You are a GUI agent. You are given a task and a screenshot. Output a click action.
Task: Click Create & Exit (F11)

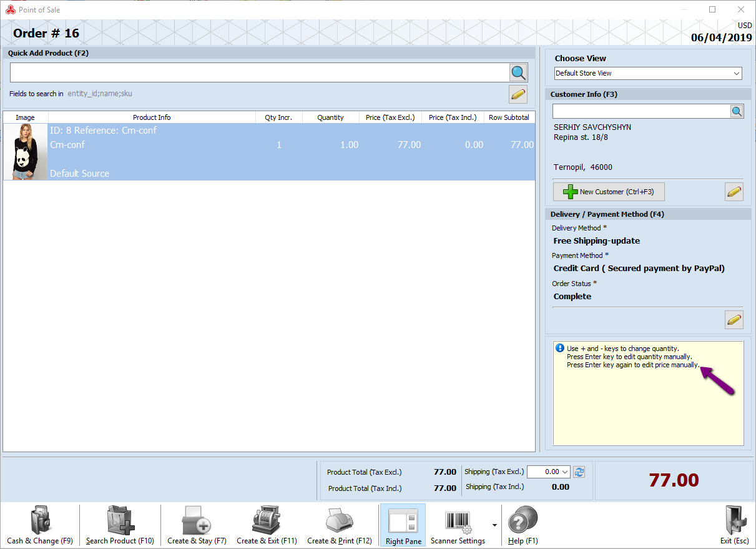click(x=267, y=526)
